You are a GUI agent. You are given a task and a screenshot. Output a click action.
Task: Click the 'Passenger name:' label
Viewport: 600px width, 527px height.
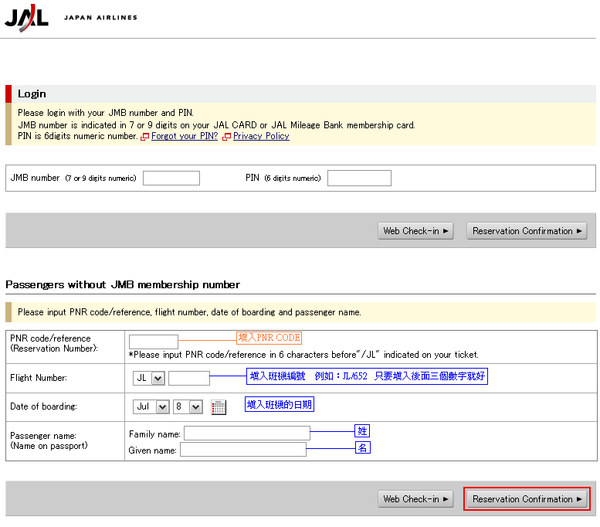pos(43,436)
